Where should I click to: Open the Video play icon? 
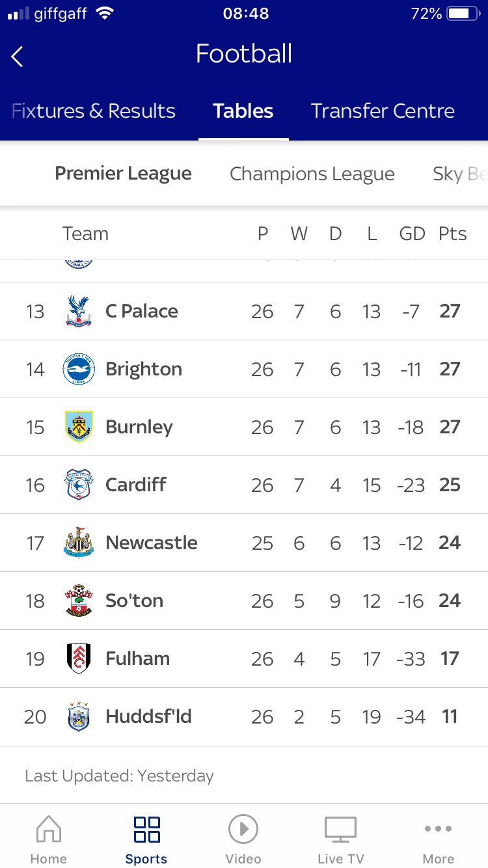coord(243,830)
